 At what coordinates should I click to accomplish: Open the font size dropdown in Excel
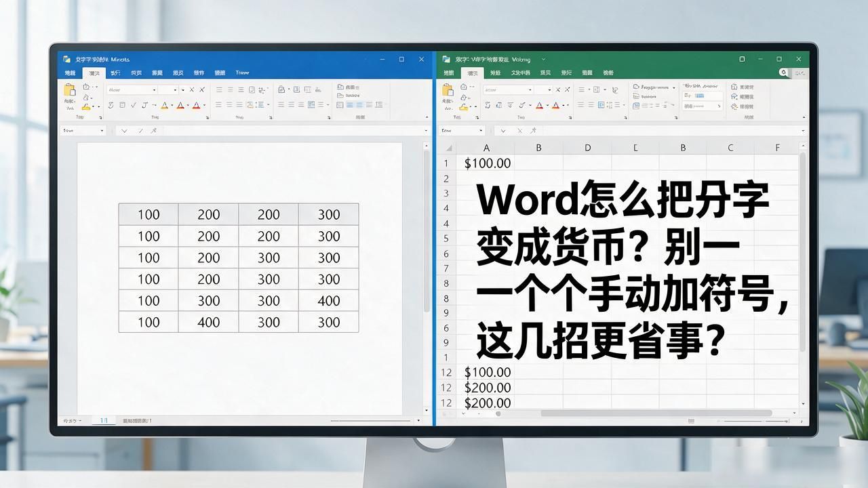[549, 89]
